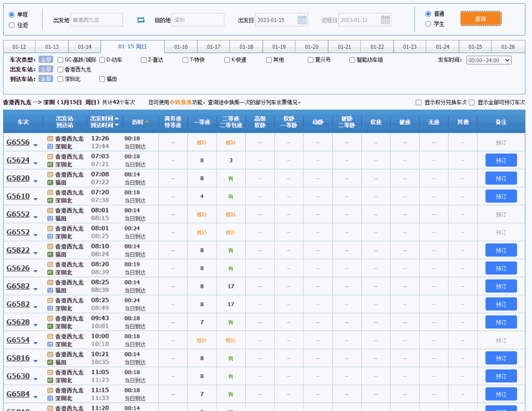532x411 pixels.
Task: Open the 发车时间 time range dropdown
Action: click(488, 59)
